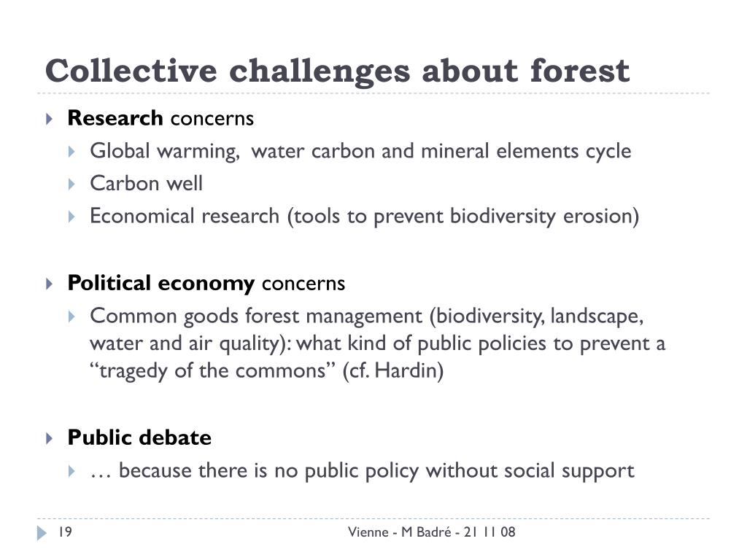Screen dimensions: 747x560
Task: Click the text public policy without social support
Action: click(469, 471)
